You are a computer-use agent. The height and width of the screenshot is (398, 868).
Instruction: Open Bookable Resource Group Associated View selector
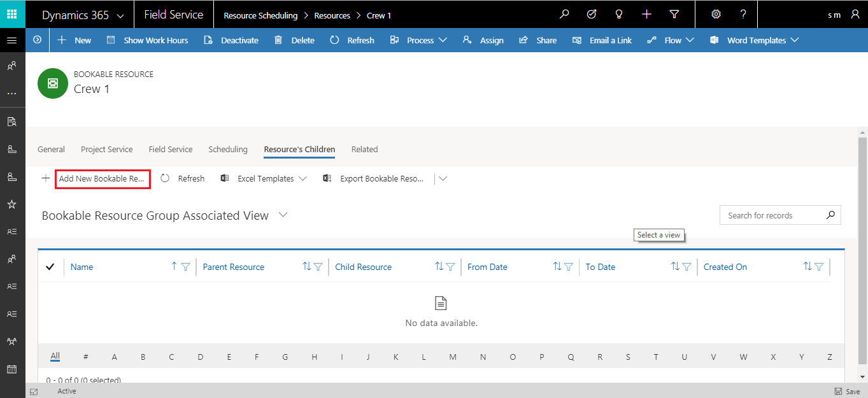283,215
